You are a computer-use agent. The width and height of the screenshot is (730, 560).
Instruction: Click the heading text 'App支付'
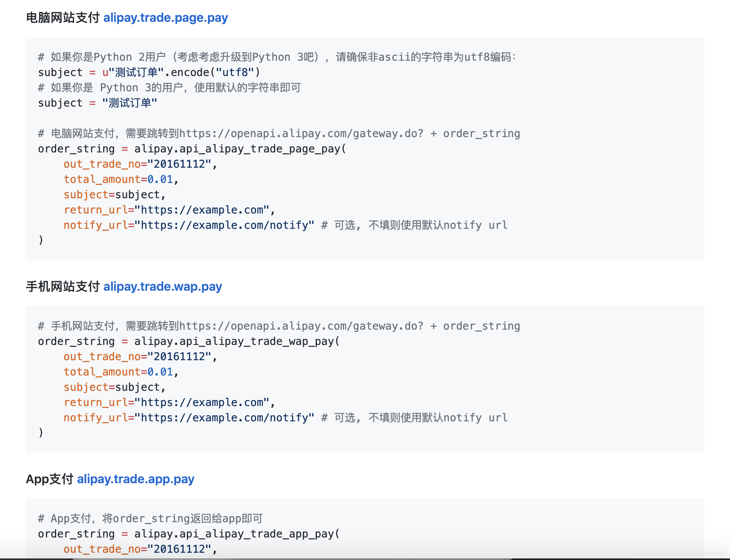click(50, 479)
